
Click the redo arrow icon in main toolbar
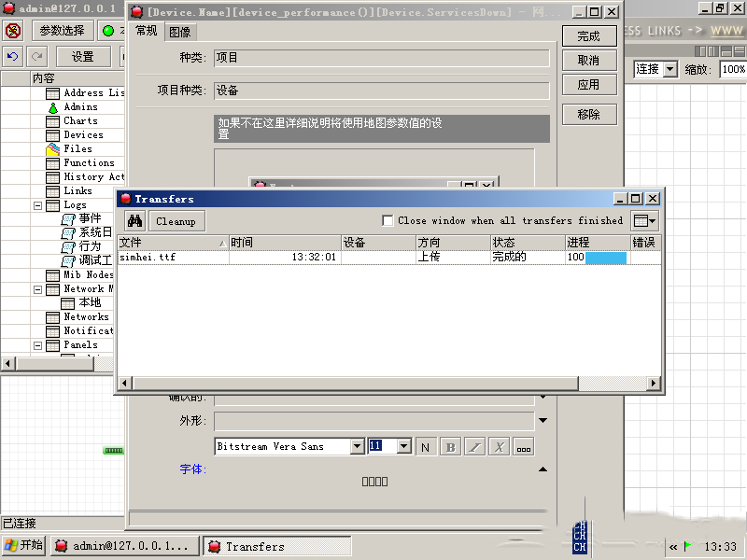coord(36,56)
